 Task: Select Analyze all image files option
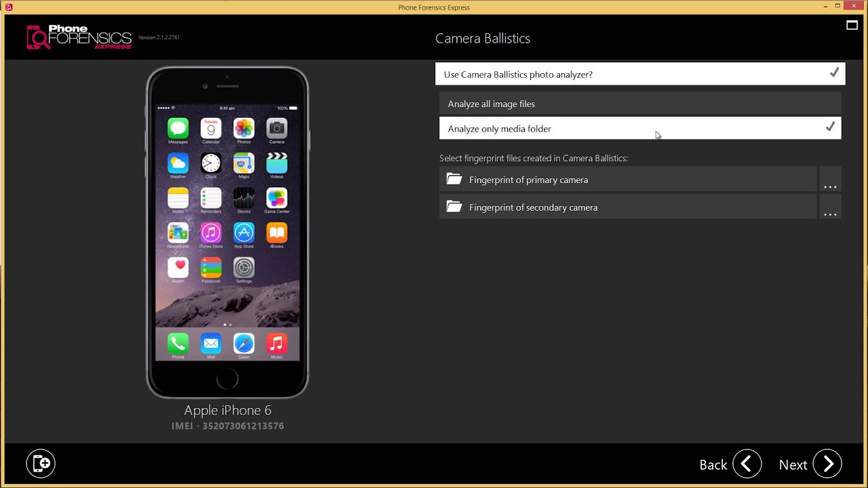(x=640, y=104)
